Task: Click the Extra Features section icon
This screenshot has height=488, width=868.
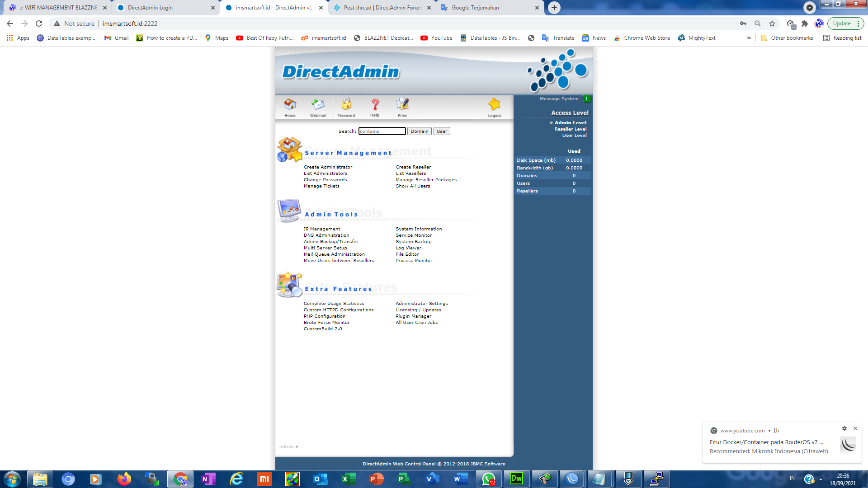Action: pos(289,285)
